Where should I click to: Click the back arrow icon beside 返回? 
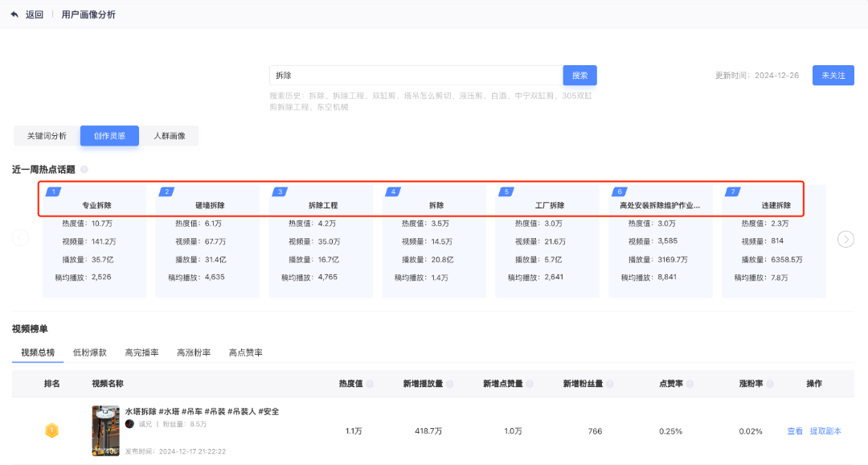coord(14,14)
